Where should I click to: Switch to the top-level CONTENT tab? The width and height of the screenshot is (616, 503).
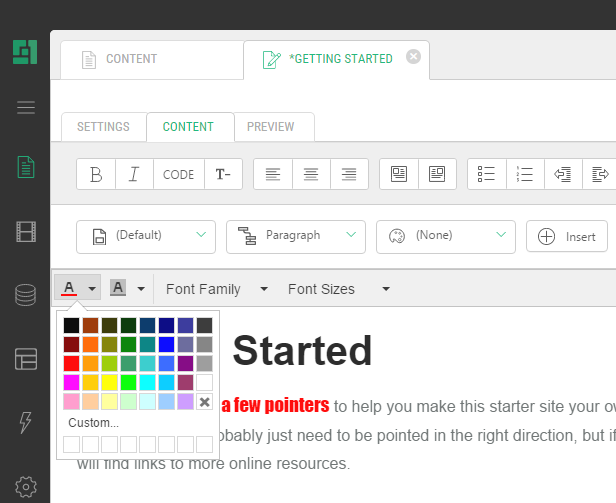click(x=152, y=60)
